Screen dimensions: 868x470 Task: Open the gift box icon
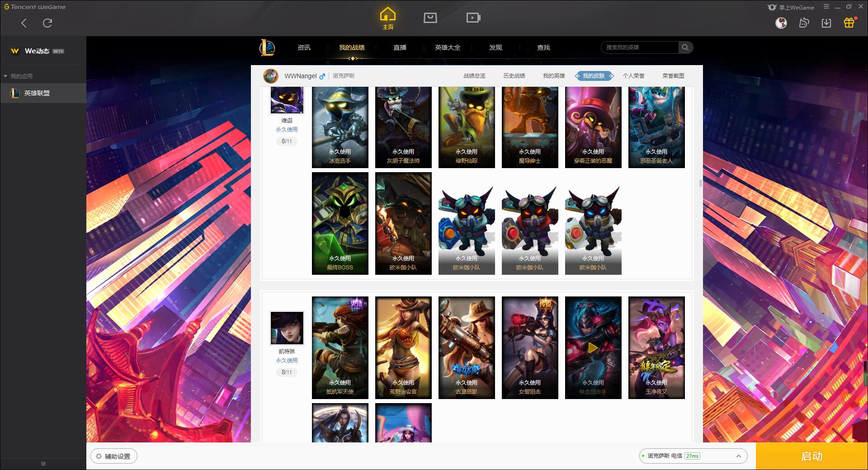click(x=849, y=23)
